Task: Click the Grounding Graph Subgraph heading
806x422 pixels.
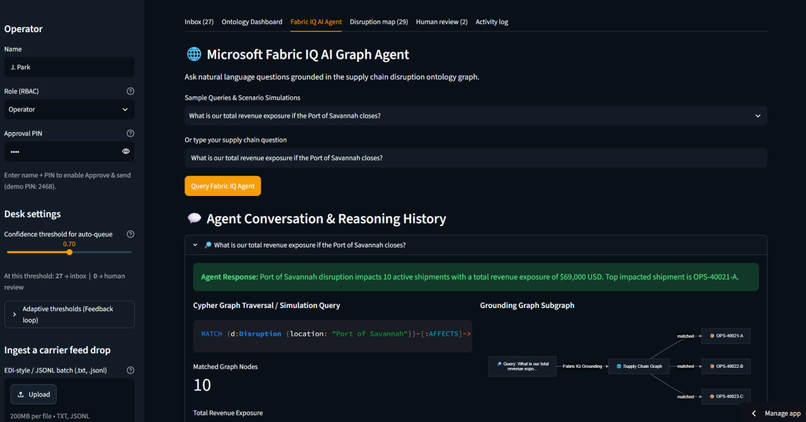Action: 527,305
